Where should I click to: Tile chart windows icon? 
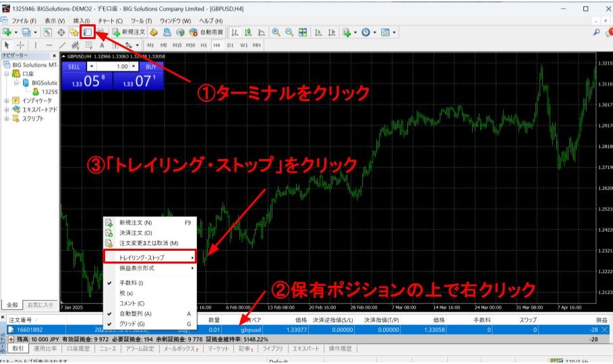click(x=303, y=32)
